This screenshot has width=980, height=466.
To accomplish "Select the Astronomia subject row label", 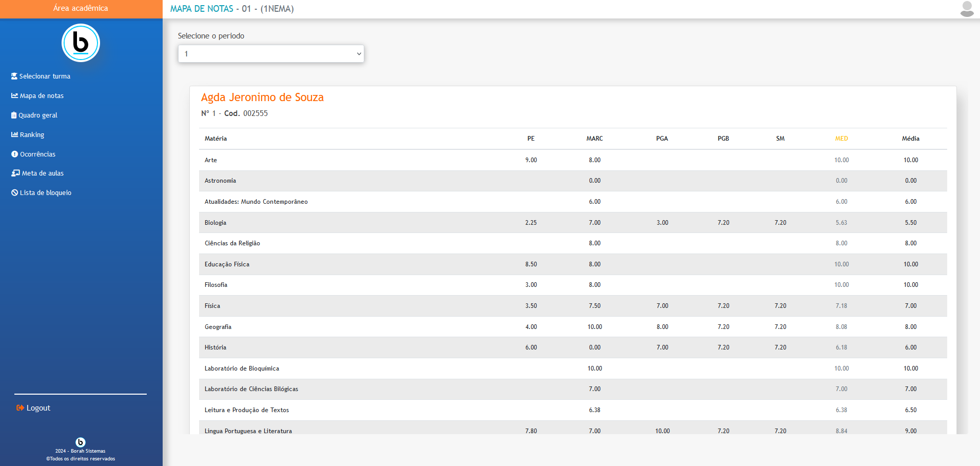I will [x=220, y=181].
